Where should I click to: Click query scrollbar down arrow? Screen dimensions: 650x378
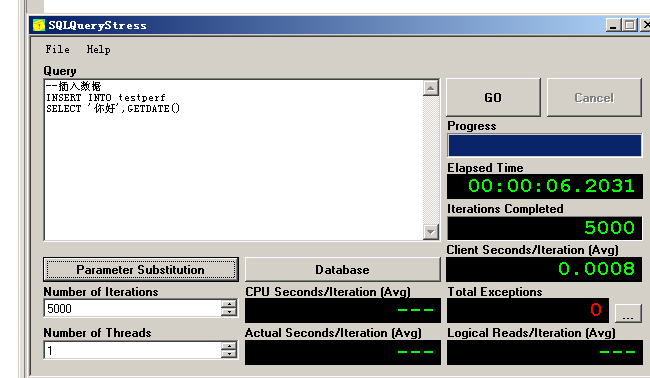[431, 232]
